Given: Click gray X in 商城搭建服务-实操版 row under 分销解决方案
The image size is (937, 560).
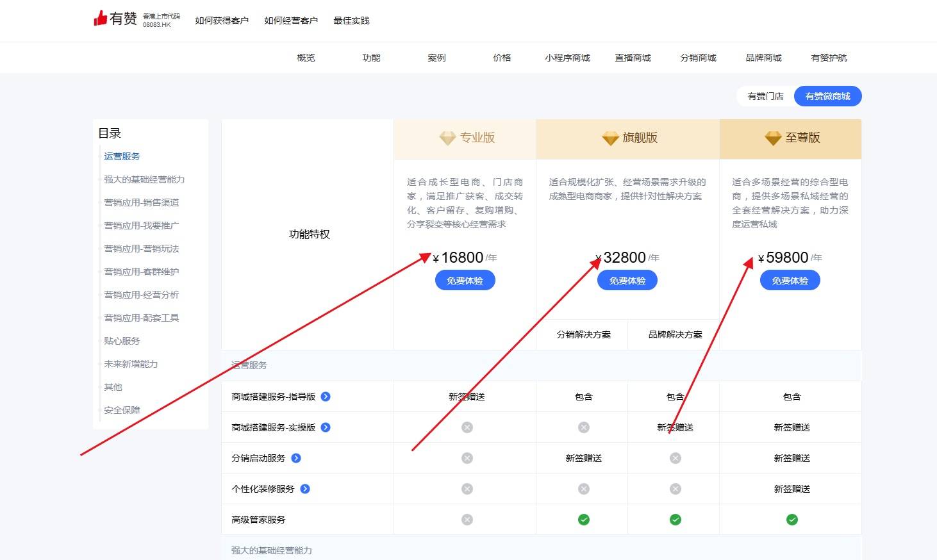Looking at the screenshot, I should (x=584, y=427).
